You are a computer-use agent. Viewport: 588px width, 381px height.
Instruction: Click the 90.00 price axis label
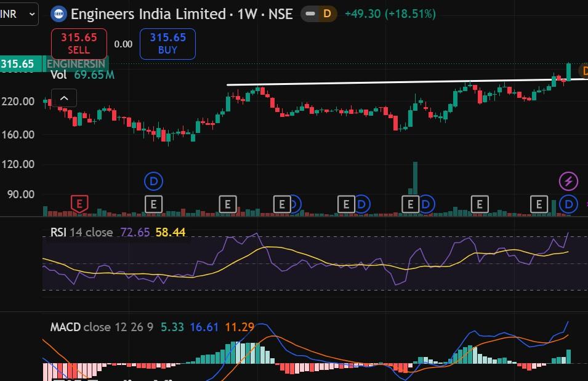20,195
